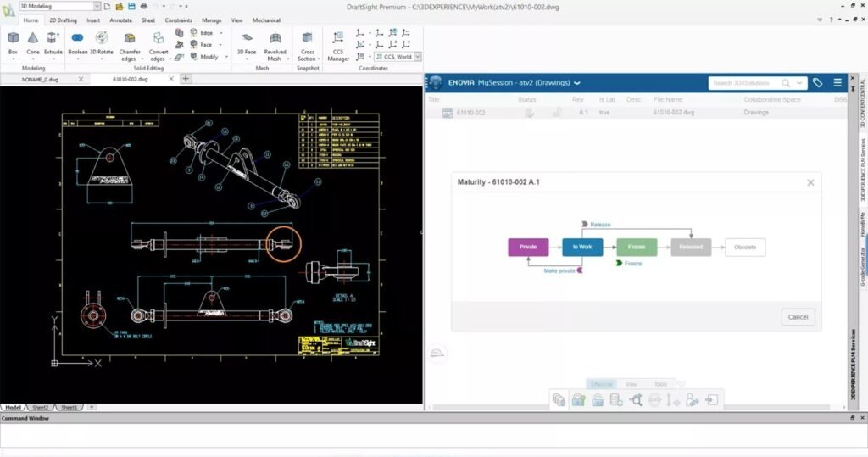
Task: Expand the Edge dropdown arrow
Action: tap(221, 33)
